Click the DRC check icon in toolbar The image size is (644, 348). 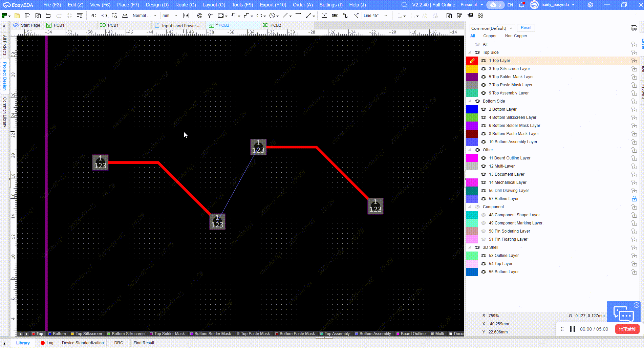pos(335,16)
